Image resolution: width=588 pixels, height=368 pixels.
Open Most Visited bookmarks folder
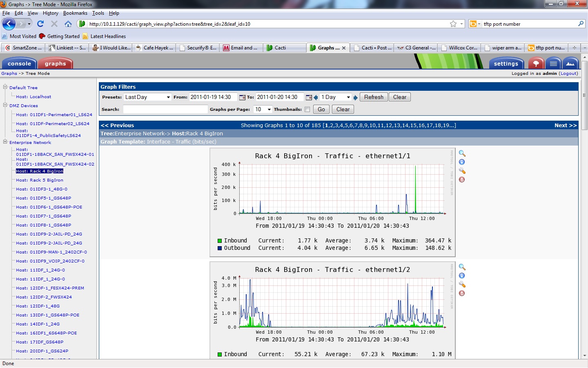point(19,36)
